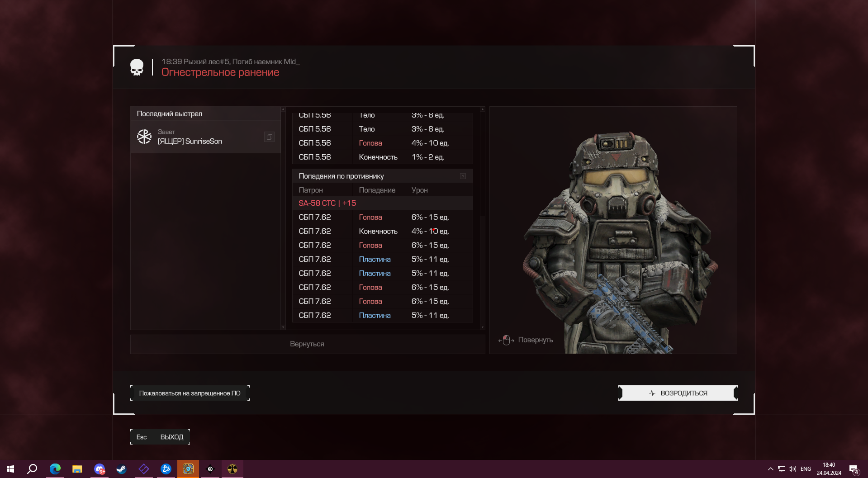Open the taskbar clock and date

pyautogui.click(x=829, y=469)
